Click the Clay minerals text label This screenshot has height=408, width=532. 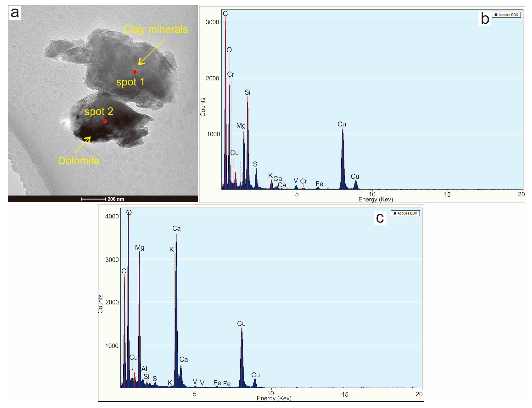click(156, 29)
